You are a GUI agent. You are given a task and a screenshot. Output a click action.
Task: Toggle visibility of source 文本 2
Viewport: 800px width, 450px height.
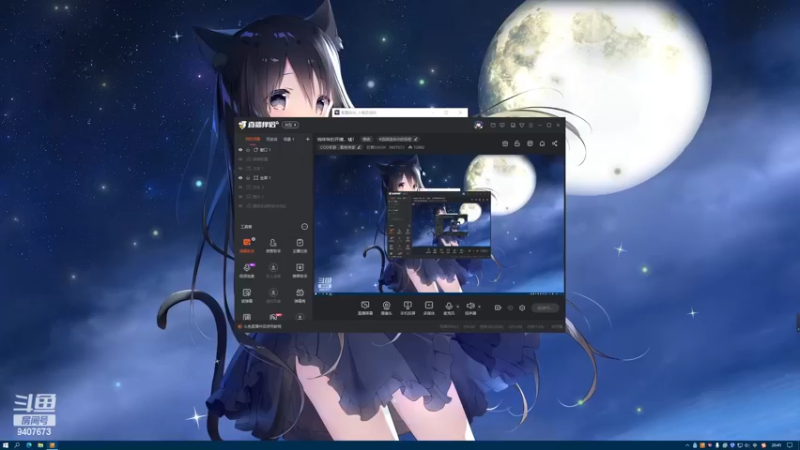240,187
